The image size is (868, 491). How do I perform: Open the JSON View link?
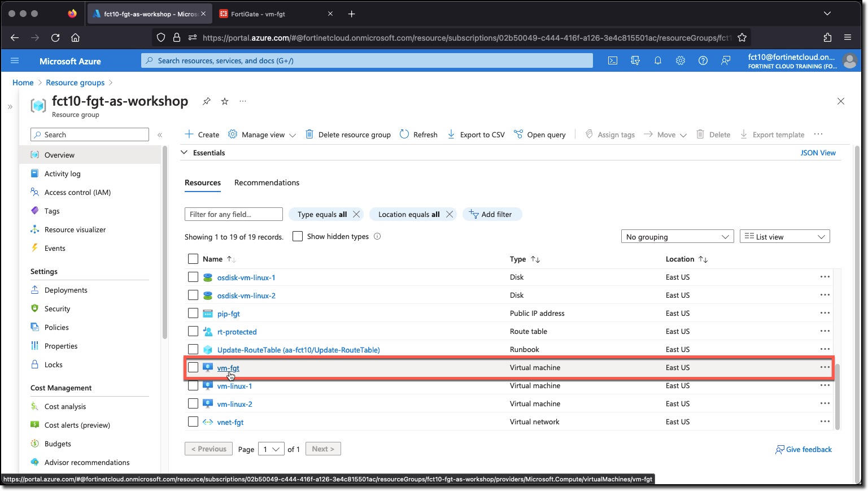click(818, 153)
